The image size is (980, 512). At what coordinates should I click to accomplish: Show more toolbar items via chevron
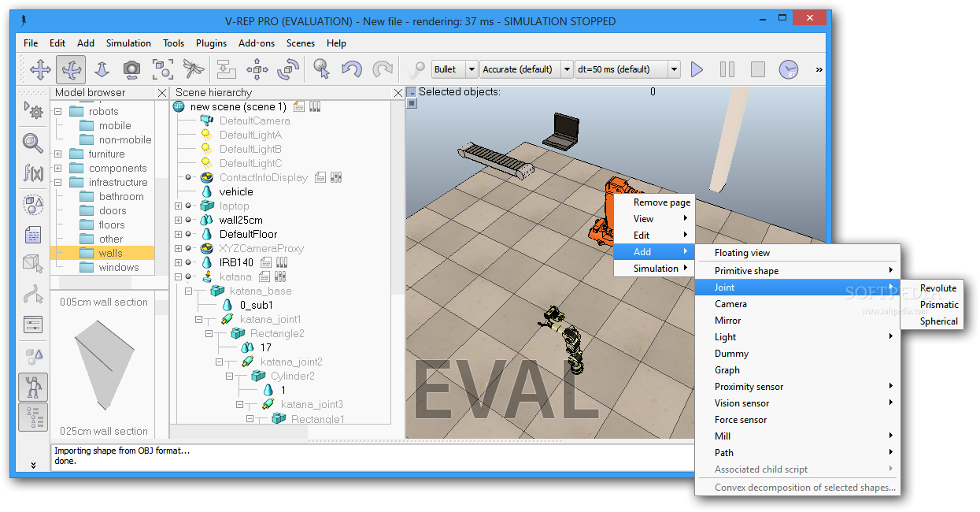coord(819,69)
